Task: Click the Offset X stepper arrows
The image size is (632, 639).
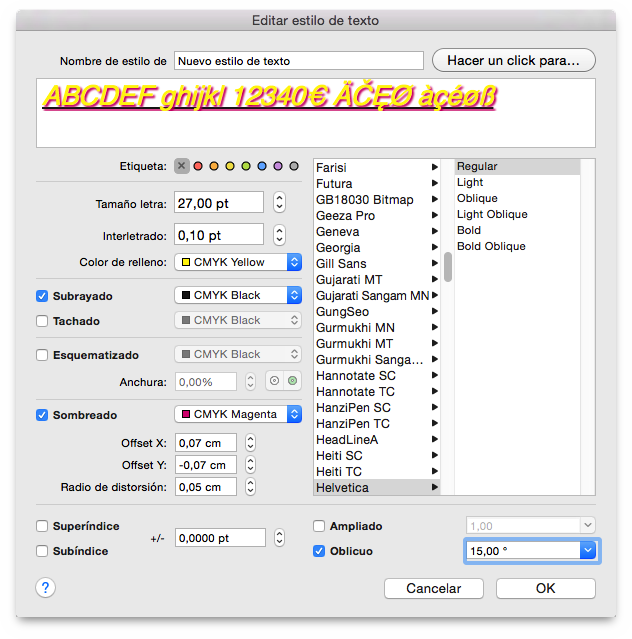Action: click(x=251, y=442)
